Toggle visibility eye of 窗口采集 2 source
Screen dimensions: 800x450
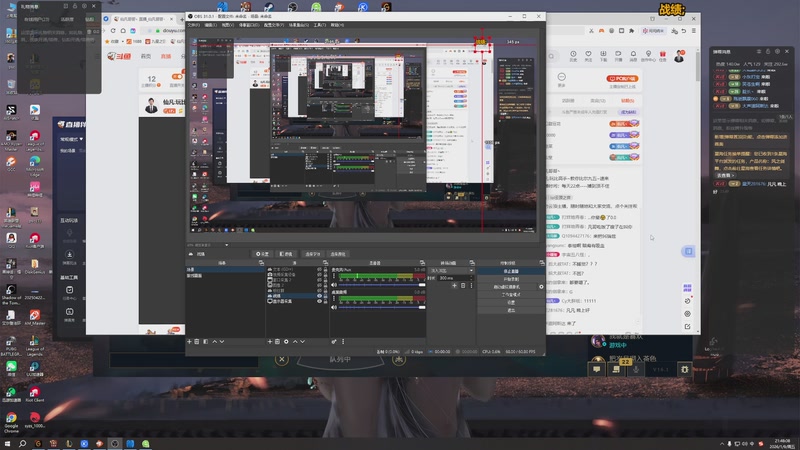point(319,280)
